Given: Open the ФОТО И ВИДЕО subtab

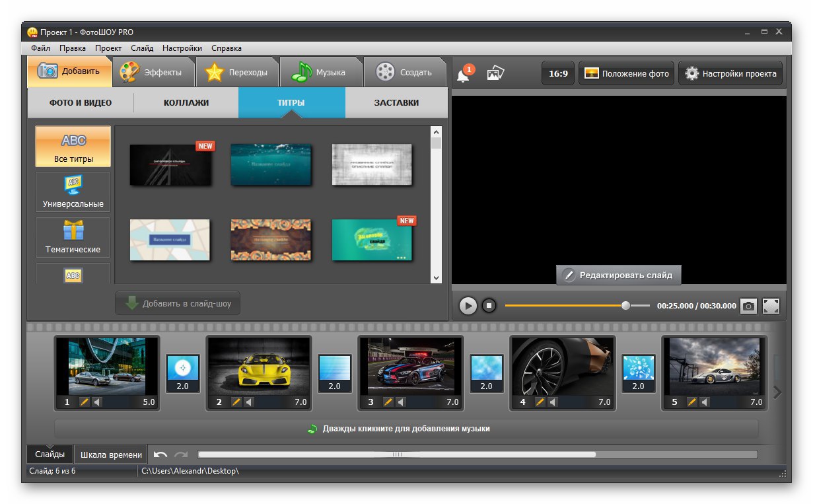Looking at the screenshot, I should (x=81, y=102).
